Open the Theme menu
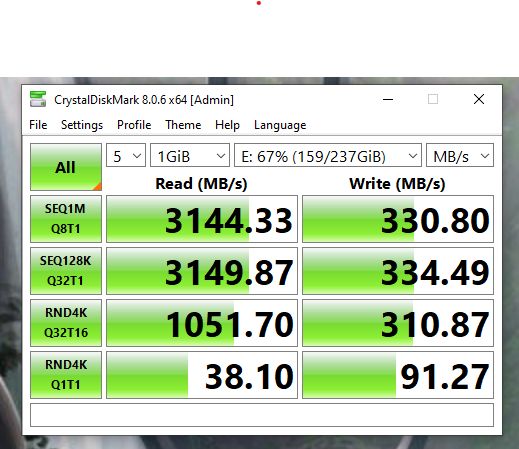The image size is (519, 449). point(183,125)
